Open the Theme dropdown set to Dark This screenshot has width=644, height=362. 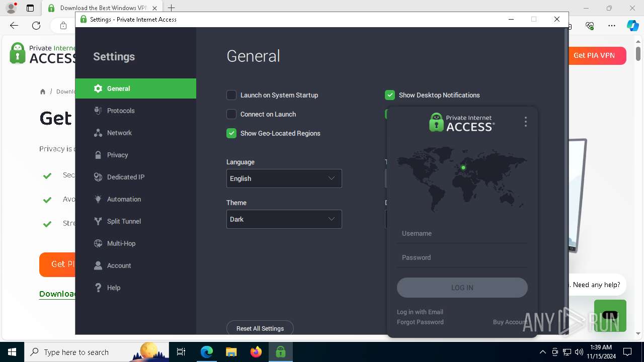click(284, 219)
